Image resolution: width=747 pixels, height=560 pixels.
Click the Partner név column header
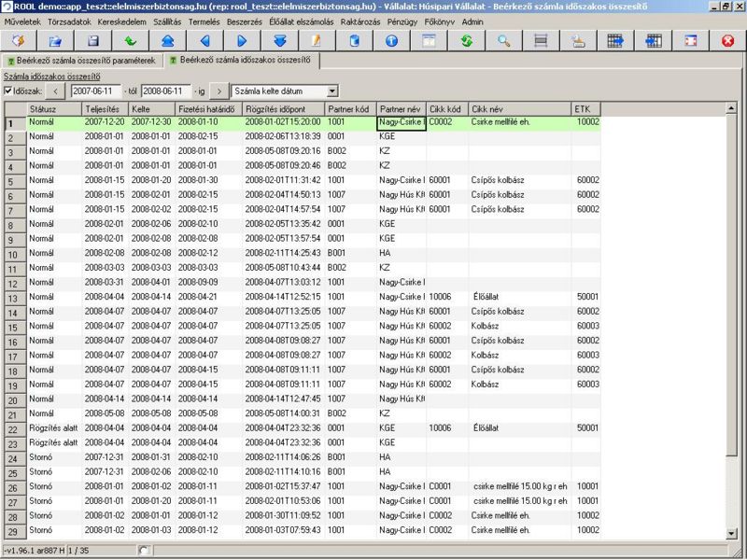pos(400,109)
